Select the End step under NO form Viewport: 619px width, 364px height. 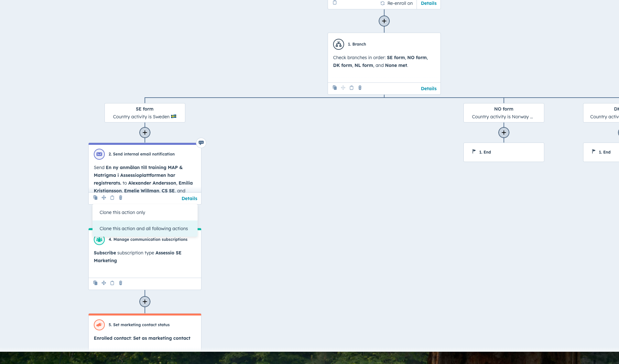coord(504,152)
